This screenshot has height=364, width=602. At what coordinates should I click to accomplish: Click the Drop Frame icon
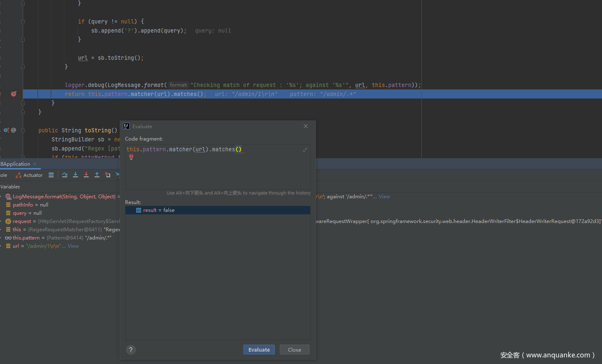coord(108,175)
